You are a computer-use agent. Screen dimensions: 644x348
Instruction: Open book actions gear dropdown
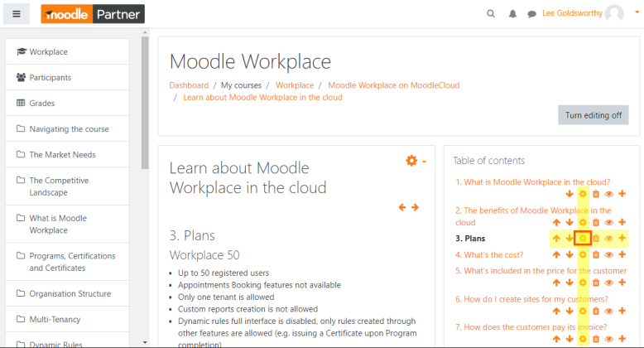coord(416,161)
